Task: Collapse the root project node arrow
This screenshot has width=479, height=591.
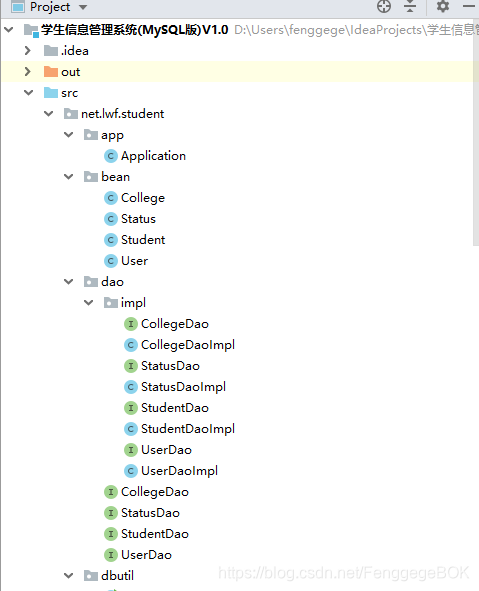Action: pyautogui.click(x=9, y=29)
